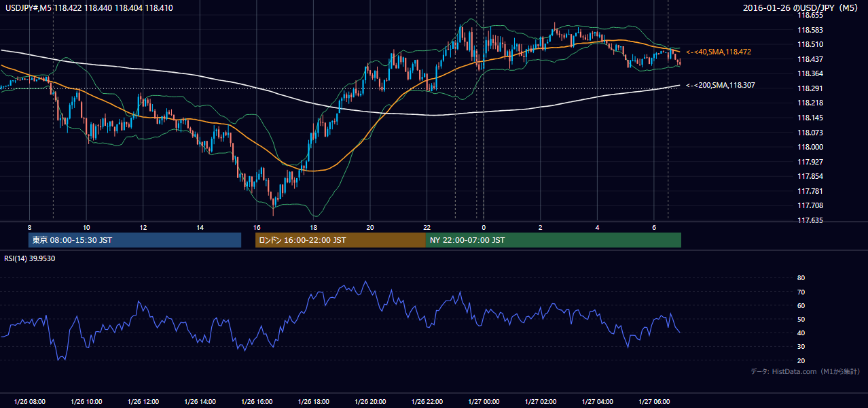868x408 pixels.
Task: Click hour tick 14 under the price chart
Action: coord(200,227)
